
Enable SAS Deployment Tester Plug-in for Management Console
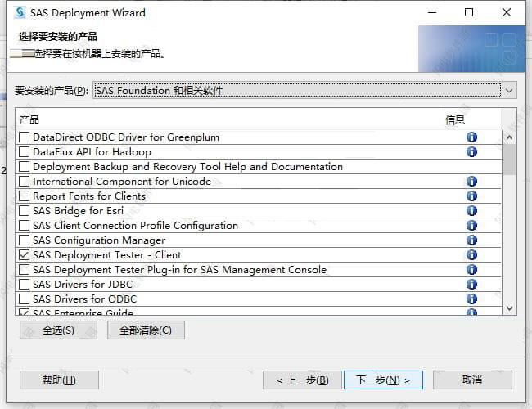click(x=24, y=270)
